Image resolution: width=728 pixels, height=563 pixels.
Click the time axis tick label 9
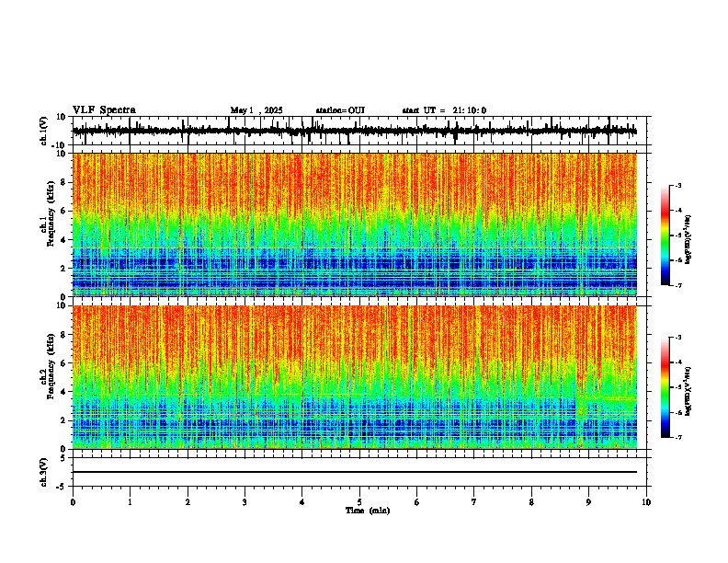click(588, 502)
